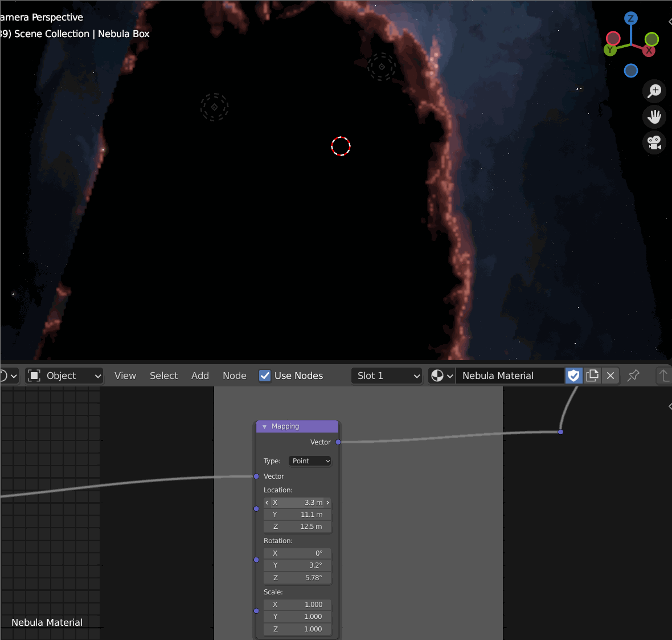Open the View menu in shader editor
The height and width of the screenshot is (640, 672).
click(x=125, y=376)
